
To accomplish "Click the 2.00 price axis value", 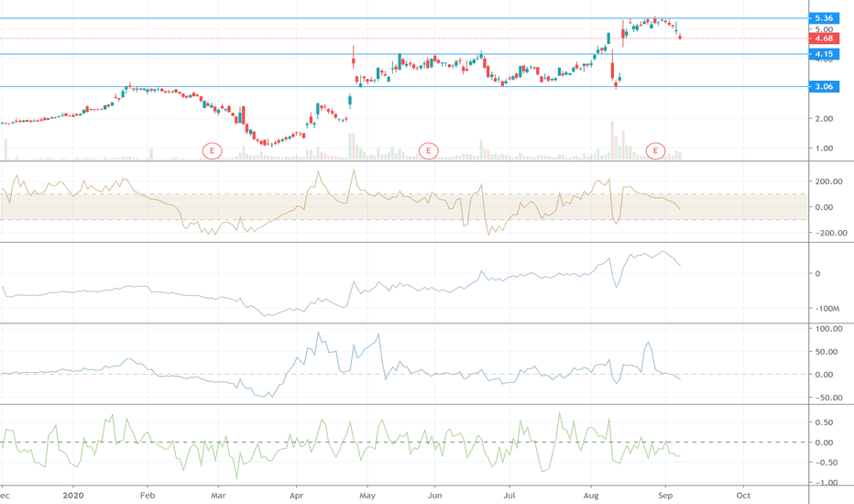I will coord(824,118).
